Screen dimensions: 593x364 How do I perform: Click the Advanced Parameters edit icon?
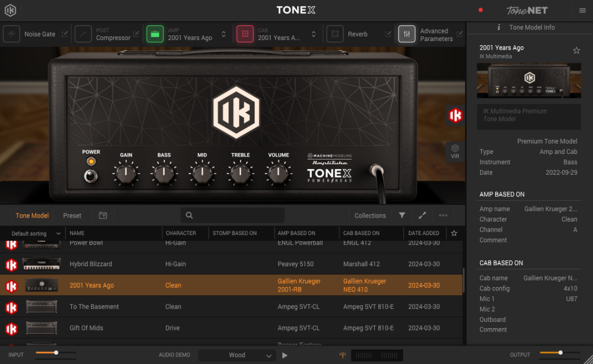(x=459, y=34)
